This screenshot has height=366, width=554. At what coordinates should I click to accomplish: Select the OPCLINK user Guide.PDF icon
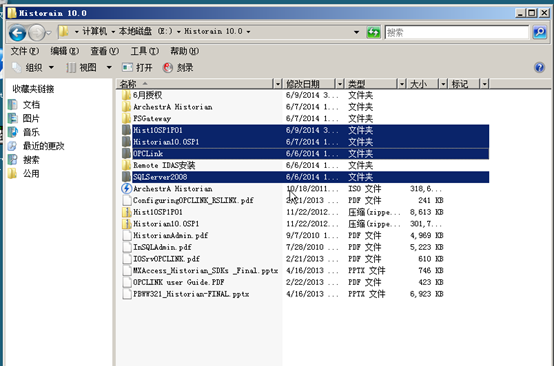pyautogui.click(x=126, y=282)
